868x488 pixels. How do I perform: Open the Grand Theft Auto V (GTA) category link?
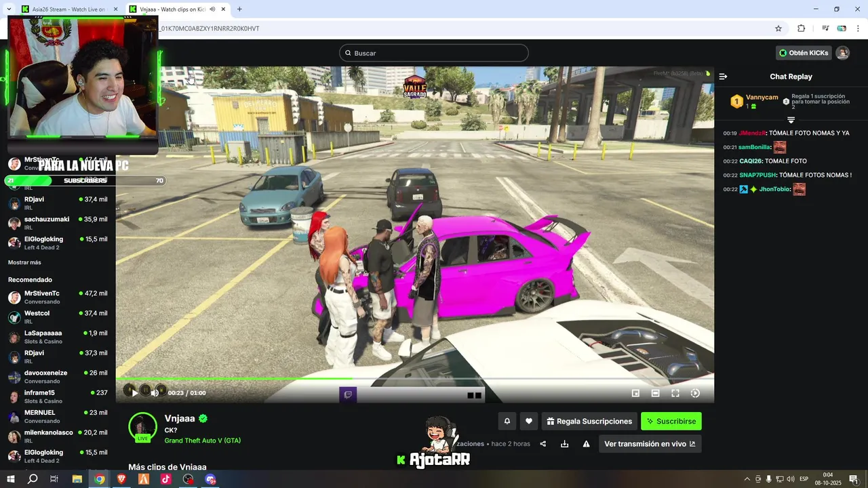203,441
